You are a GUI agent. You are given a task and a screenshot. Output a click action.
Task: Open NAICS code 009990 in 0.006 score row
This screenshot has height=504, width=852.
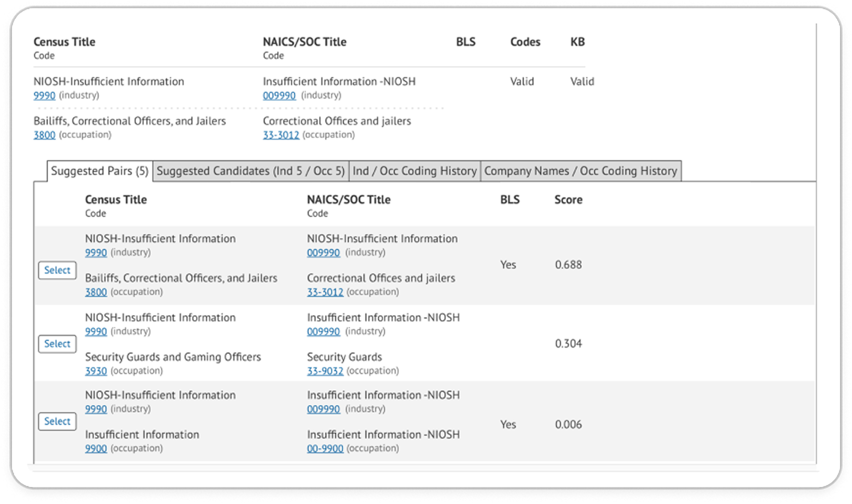pos(323,409)
